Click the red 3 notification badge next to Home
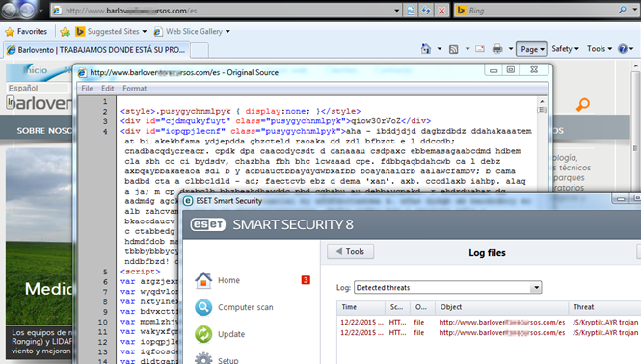Image resolution: width=641 pixels, height=364 pixels. tap(306, 280)
